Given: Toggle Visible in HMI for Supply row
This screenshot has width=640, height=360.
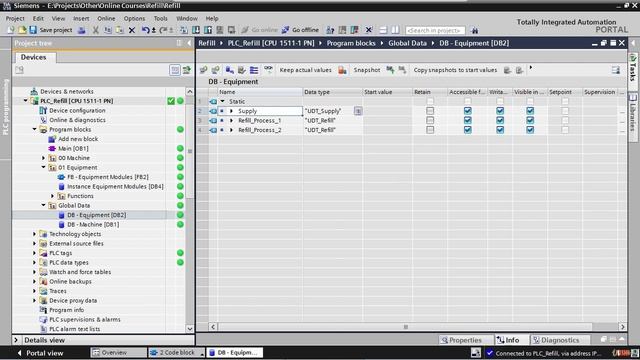Looking at the screenshot, I should tap(530, 111).
